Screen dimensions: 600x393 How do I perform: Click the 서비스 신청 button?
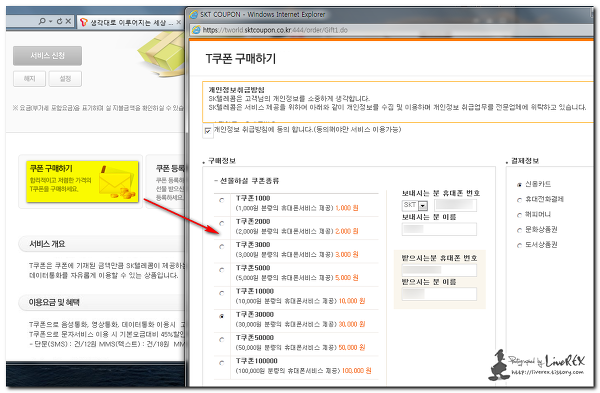(47, 56)
